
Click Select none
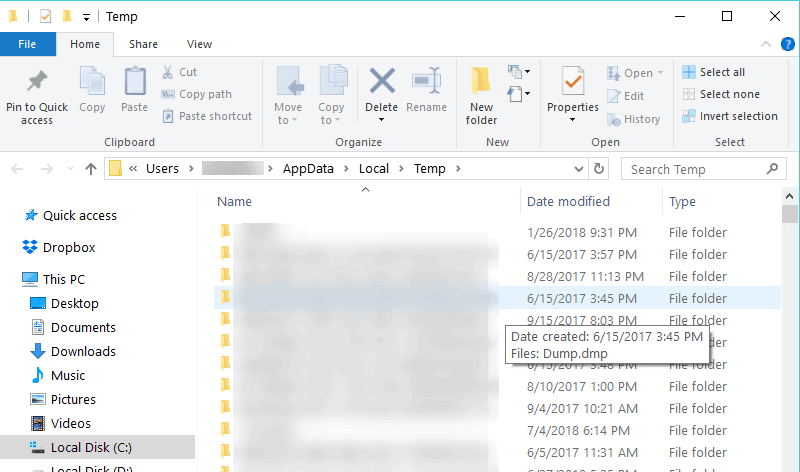(x=721, y=94)
